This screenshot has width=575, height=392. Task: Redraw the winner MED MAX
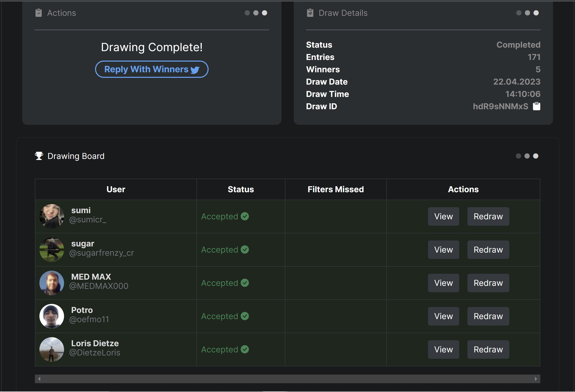(x=488, y=283)
